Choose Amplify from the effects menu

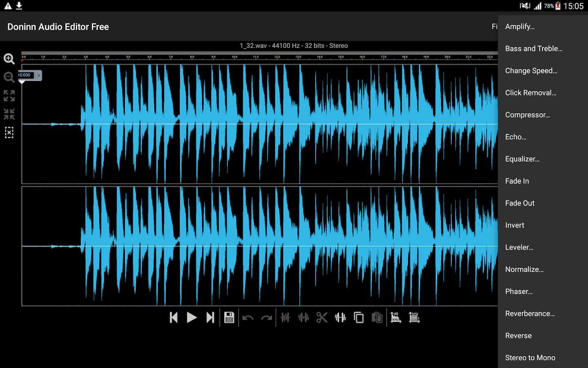[x=519, y=27]
